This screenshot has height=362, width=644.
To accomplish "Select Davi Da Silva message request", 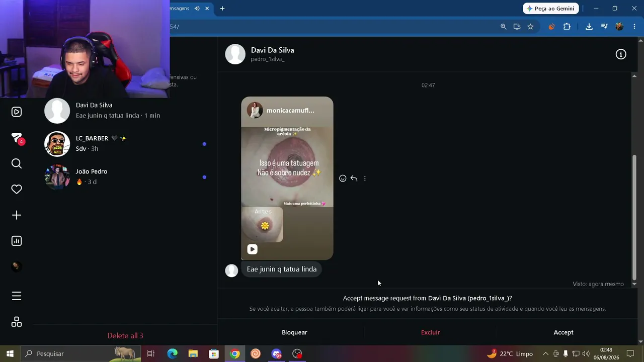I will [126, 111].
